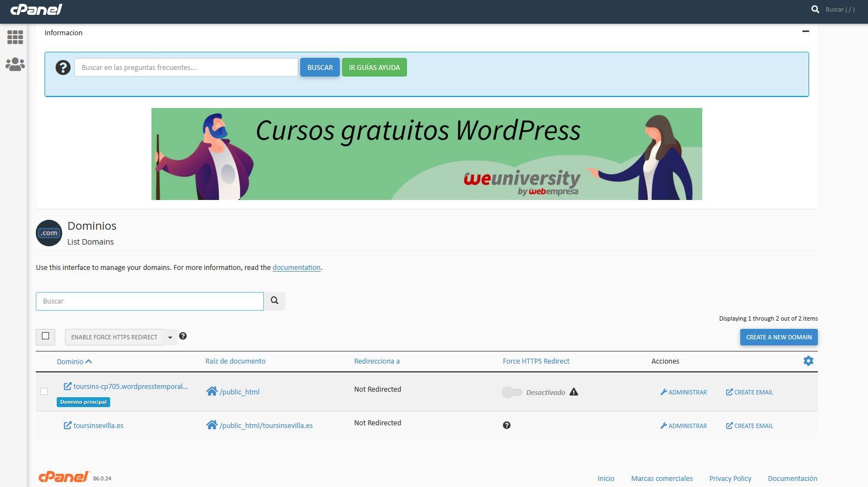The image size is (868, 487).
Task: Open the documentation link
Action: 296,268
